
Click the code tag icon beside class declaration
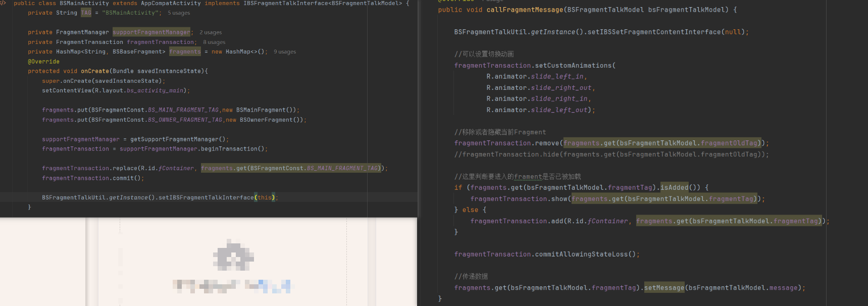coord(3,3)
